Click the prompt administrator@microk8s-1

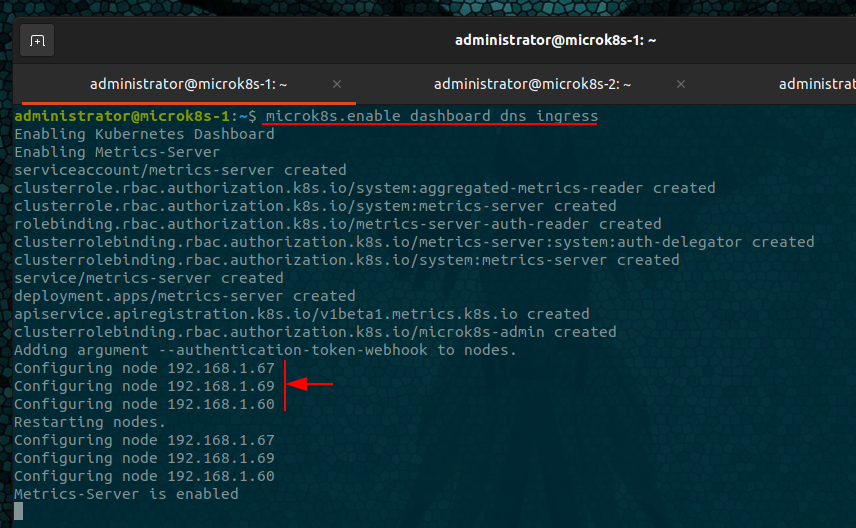point(122,116)
